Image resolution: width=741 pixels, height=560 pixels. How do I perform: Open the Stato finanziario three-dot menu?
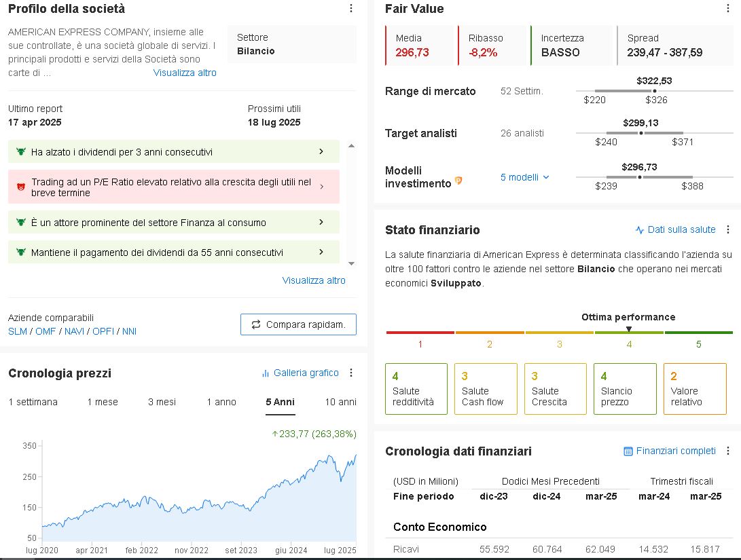point(728,229)
